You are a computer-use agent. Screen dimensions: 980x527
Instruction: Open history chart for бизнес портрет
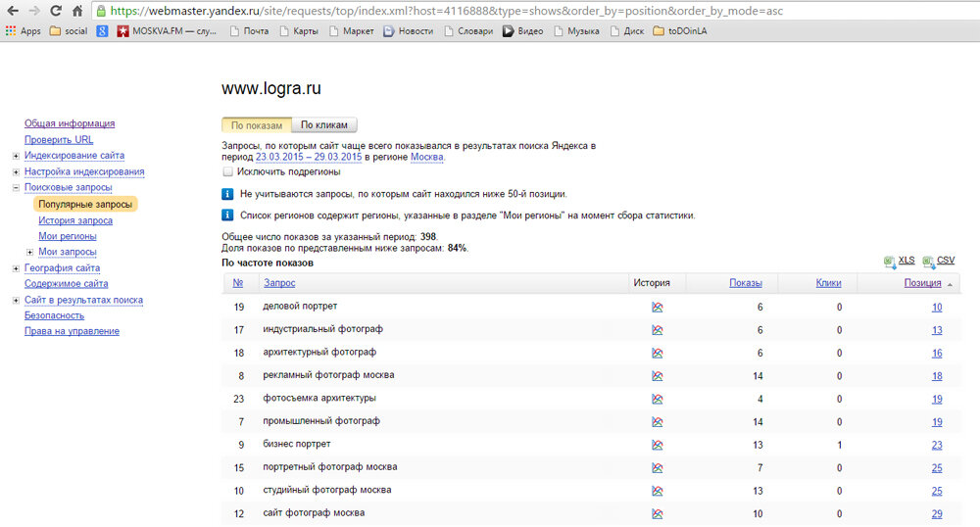pyautogui.click(x=657, y=445)
